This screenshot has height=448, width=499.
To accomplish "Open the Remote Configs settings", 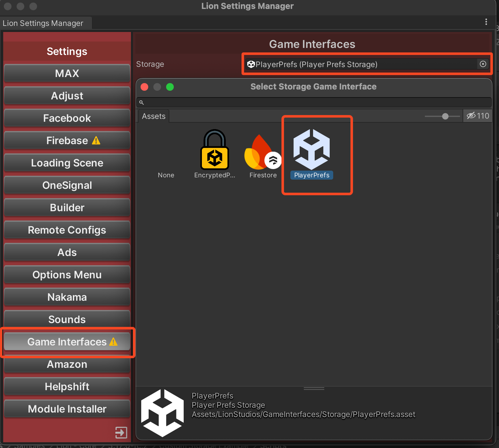I will click(x=67, y=230).
